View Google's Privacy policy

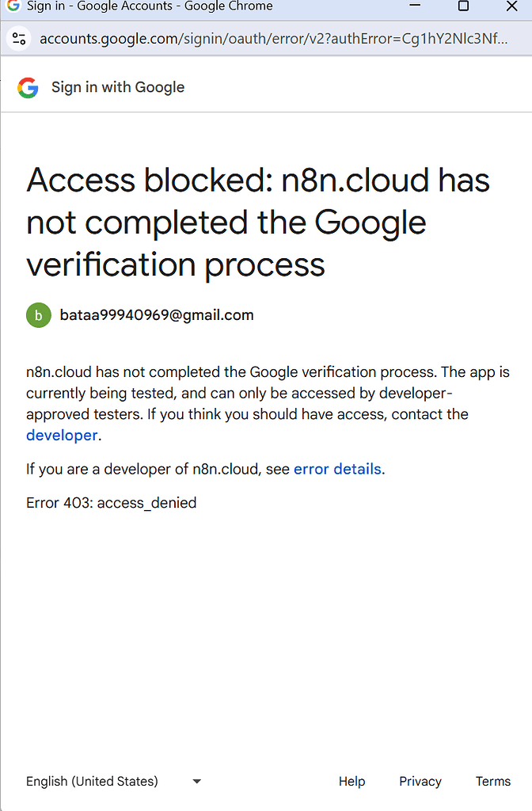pyautogui.click(x=420, y=782)
